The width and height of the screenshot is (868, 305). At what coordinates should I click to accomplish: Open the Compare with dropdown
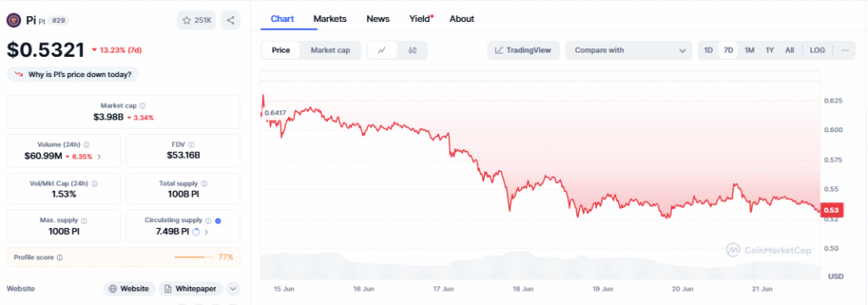pyautogui.click(x=629, y=50)
